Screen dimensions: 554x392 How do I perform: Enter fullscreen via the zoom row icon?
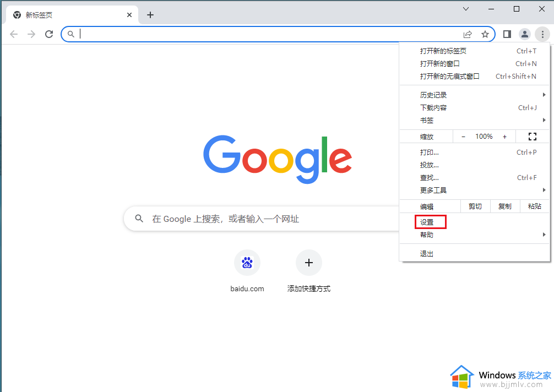(533, 137)
